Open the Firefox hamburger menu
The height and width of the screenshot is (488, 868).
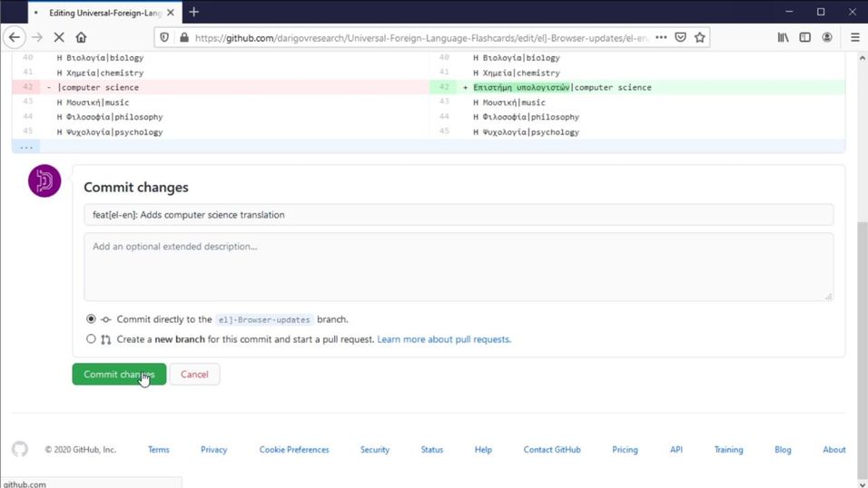[x=854, y=37]
